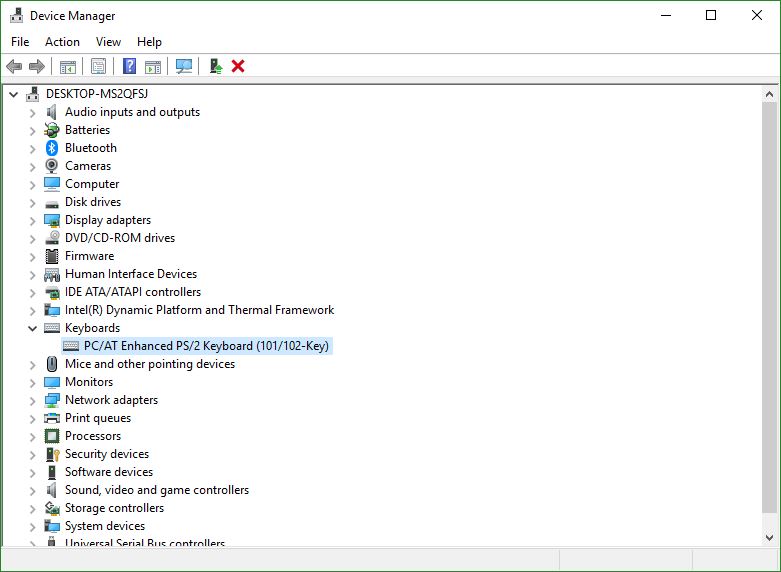This screenshot has height=572, width=781.
Task: Click the vertical scrollbar thumb
Action: (769, 307)
